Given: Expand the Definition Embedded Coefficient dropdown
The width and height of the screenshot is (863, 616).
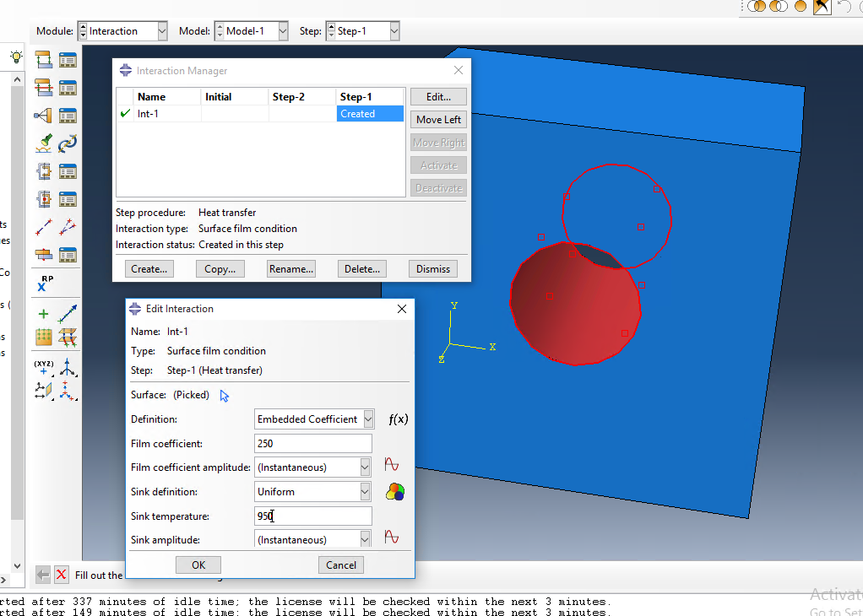Looking at the screenshot, I should 366,419.
